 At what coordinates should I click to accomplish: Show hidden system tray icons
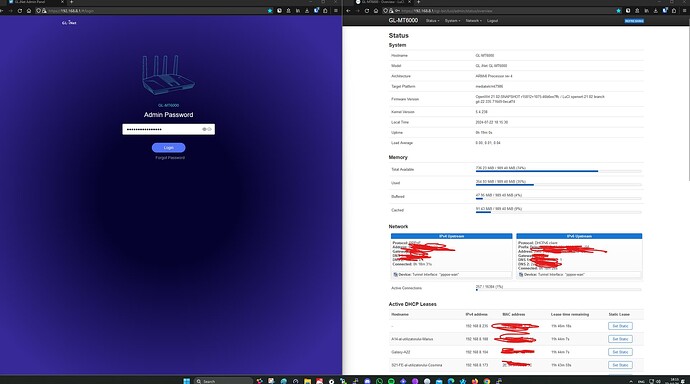coord(631,381)
